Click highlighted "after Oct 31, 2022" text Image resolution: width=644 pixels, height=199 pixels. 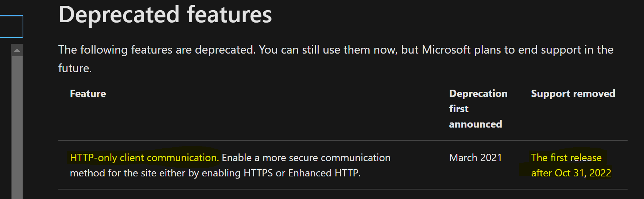(571, 173)
